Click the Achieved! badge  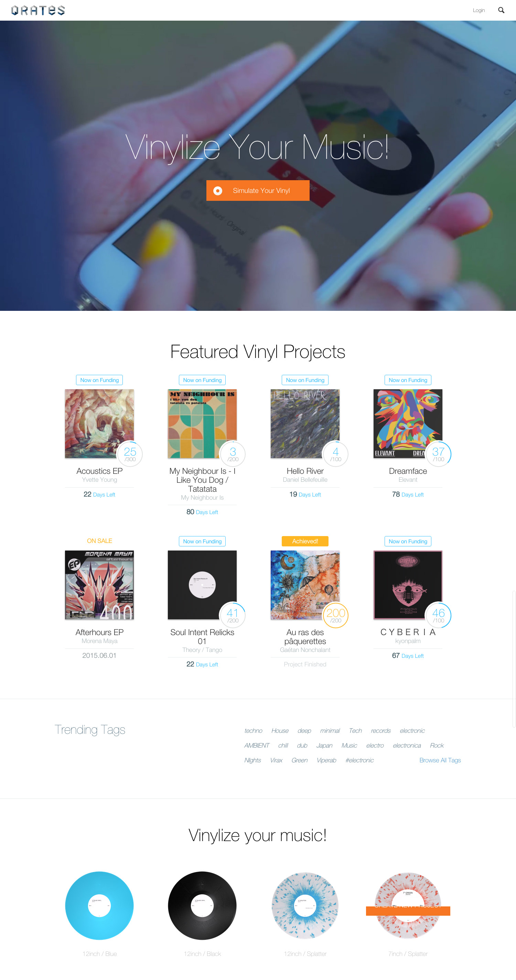[x=305, y=541]
